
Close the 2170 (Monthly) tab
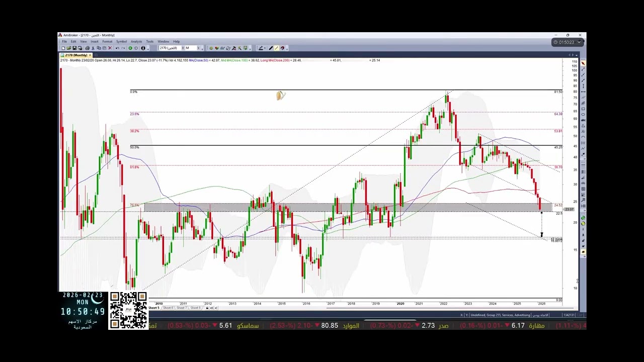point(90,55)
